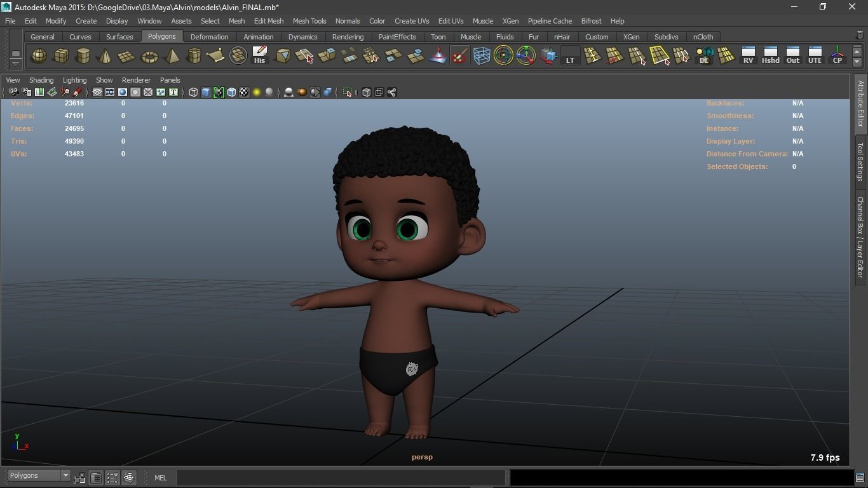This screenshot has width=868, height=488.
Task: Create a polygon cube from shelf
Action: (x=61, y=56)
